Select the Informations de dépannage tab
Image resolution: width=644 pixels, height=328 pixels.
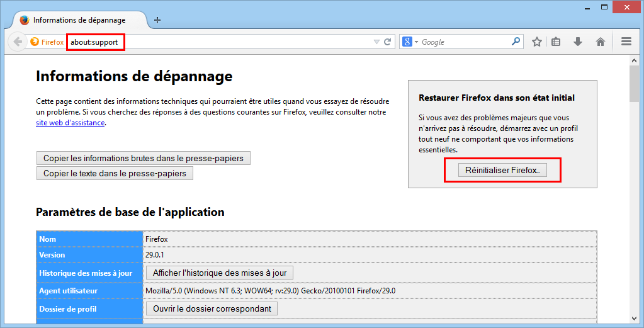(78, 20)
